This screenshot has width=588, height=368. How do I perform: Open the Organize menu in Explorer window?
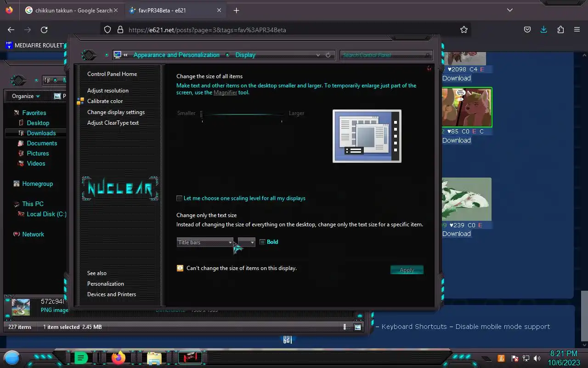tap(26, 96)
